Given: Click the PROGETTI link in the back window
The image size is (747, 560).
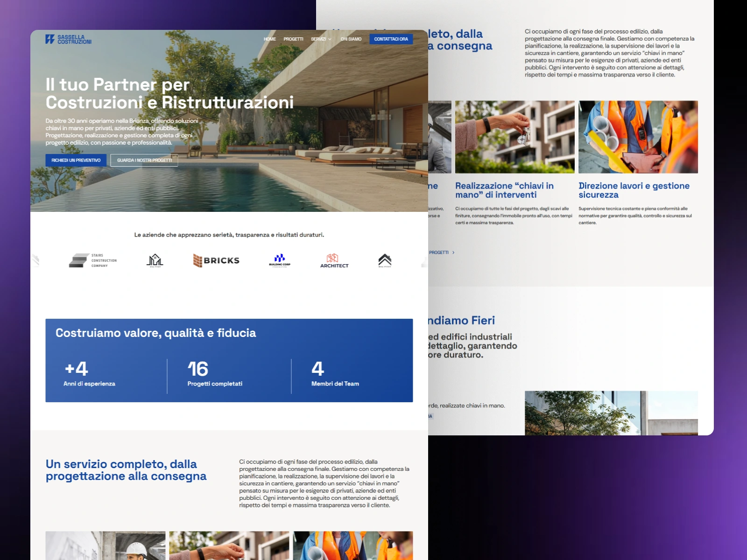Looking at the screenshot, I should [x=439, y=252].
